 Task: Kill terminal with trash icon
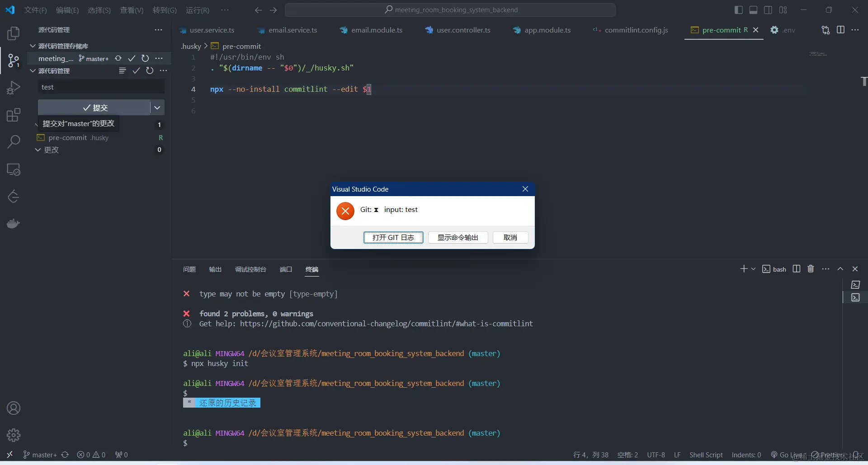click(811, 269)
